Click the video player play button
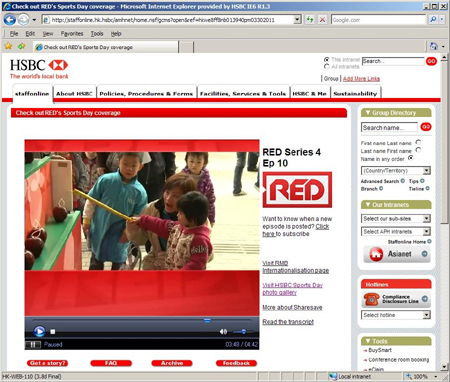Screen dimensions: 450x382 (x=39, y=331)
